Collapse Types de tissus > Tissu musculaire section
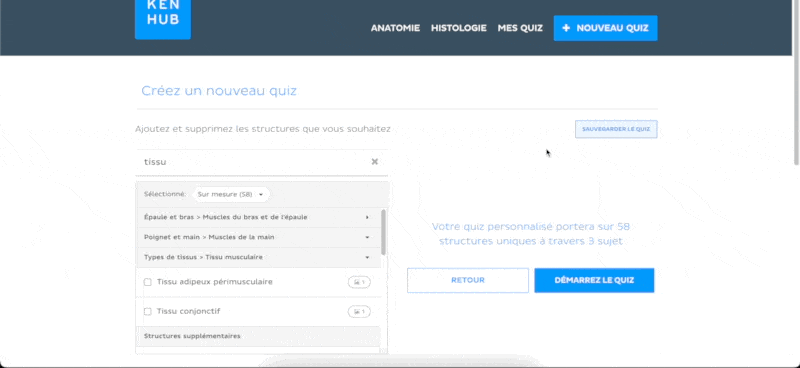Image resolution: width=800 pixels, height=368 pixels. click(x=258, y=257)
